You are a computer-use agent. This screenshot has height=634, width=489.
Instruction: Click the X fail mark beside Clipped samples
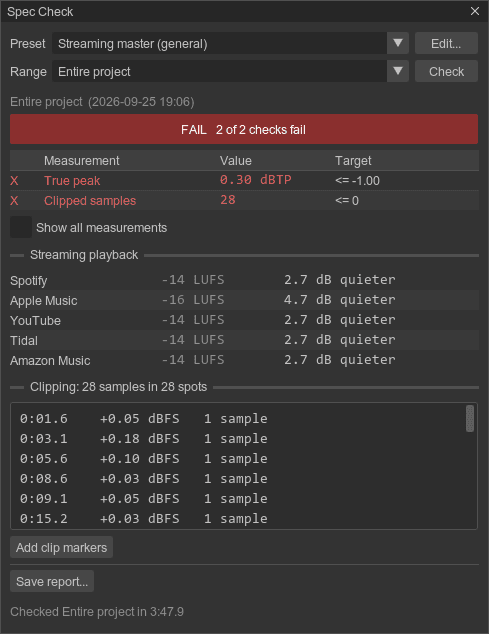[14, 201]
